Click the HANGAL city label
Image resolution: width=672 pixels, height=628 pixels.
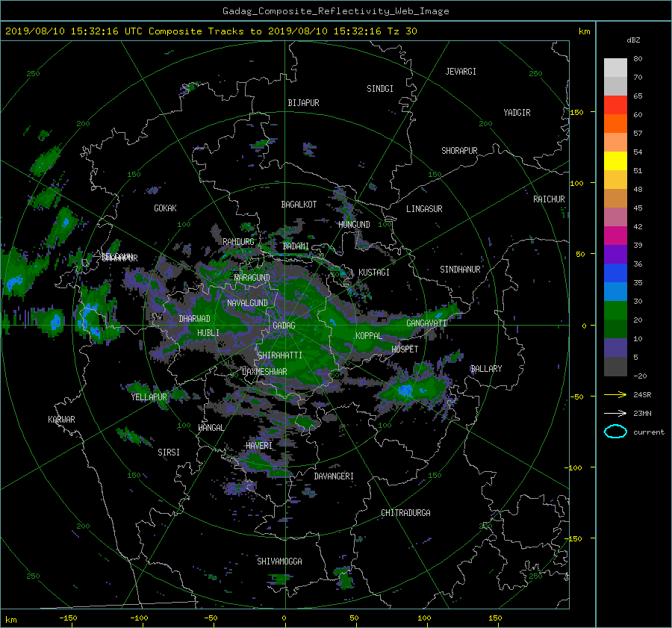point(211,428)
